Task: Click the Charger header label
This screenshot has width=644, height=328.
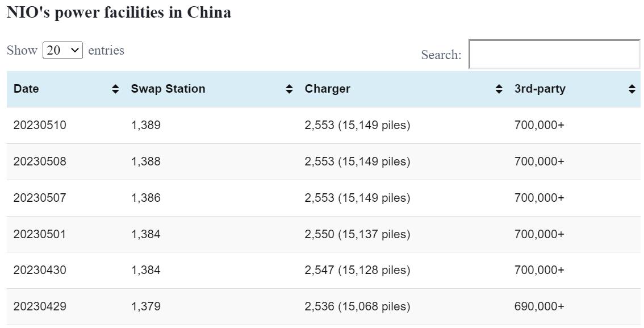Action: [327, 89]
